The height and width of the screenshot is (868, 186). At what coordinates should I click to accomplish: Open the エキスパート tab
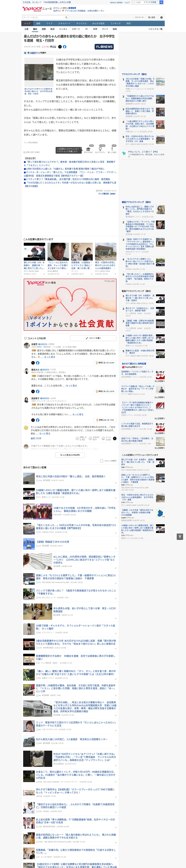point(64,24)
